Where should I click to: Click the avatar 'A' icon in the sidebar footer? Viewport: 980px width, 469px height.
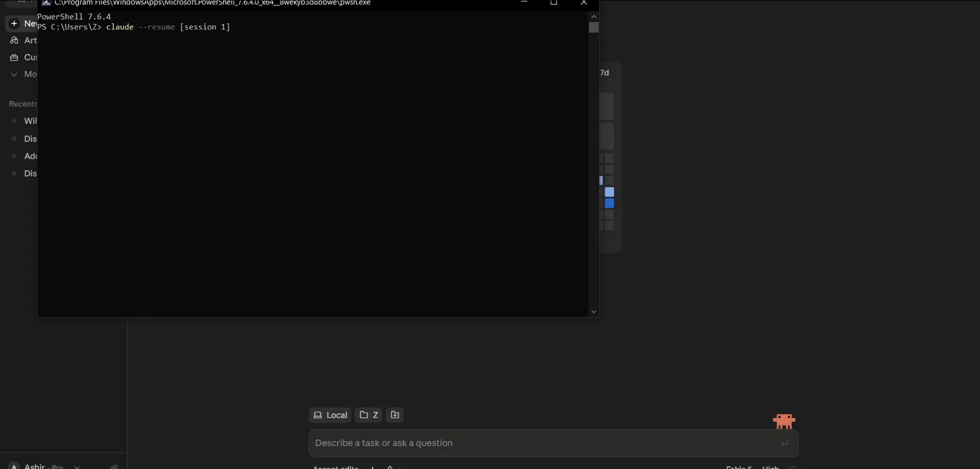click(x=14, y=467)
